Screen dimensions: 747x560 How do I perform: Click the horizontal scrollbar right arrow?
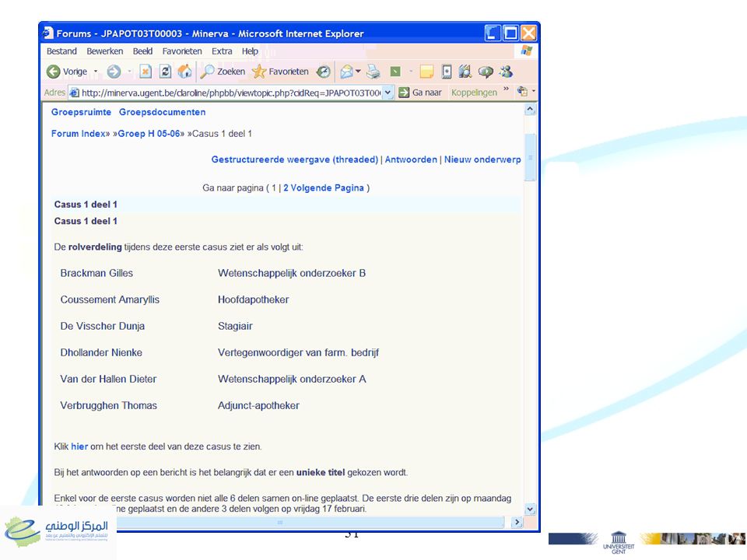(x=517, y=523)
